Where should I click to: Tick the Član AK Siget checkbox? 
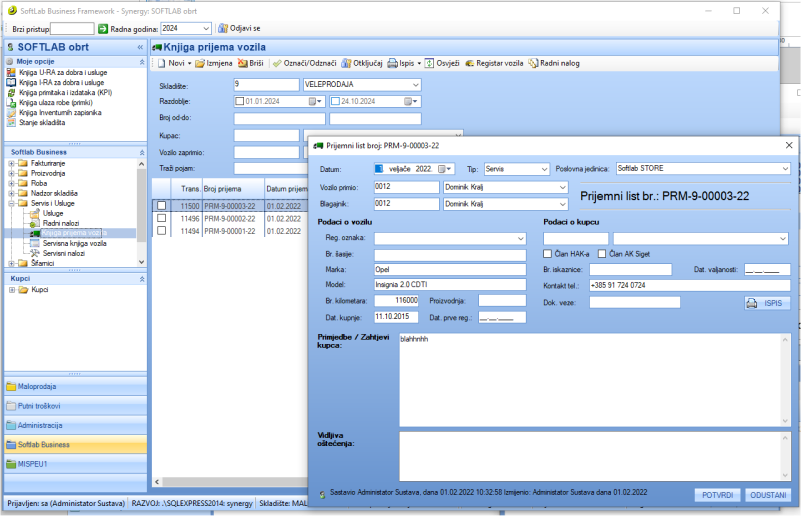tap(601, 254)
